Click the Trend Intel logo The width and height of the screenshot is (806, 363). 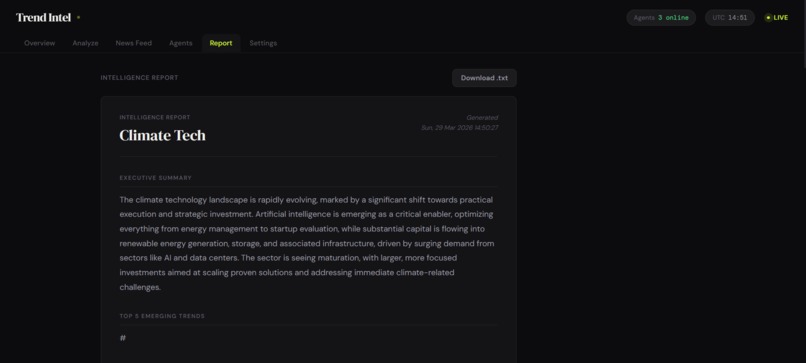click(43, 17)
